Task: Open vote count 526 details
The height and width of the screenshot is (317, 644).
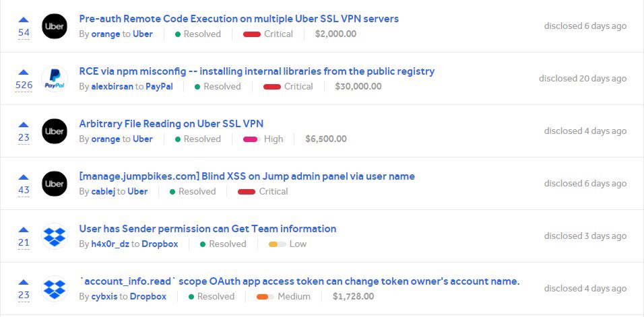Action: tap(24, 85)
